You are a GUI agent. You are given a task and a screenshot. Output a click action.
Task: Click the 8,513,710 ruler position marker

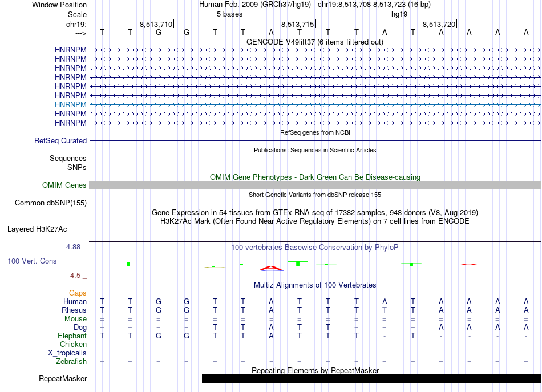[x=156, y=24]
